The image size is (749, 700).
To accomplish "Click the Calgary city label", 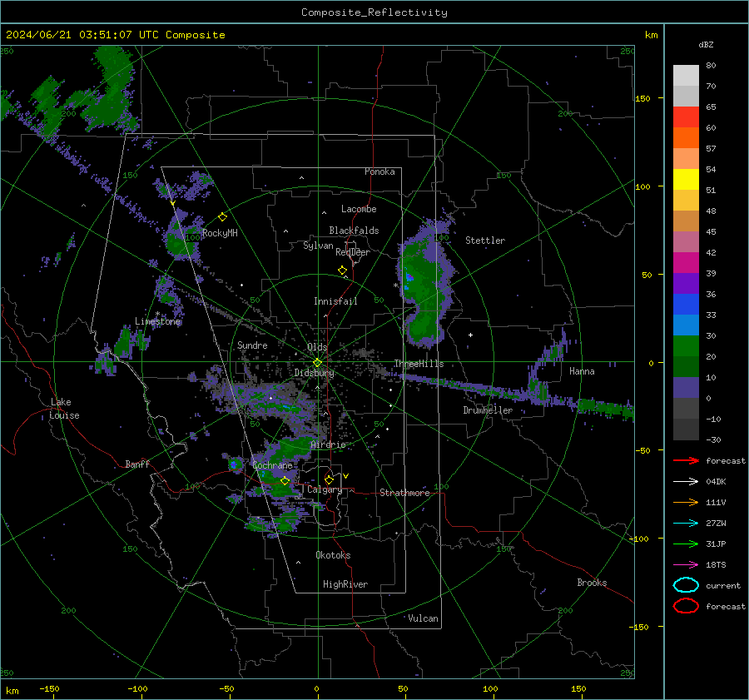I will click(x=325, y=489).
